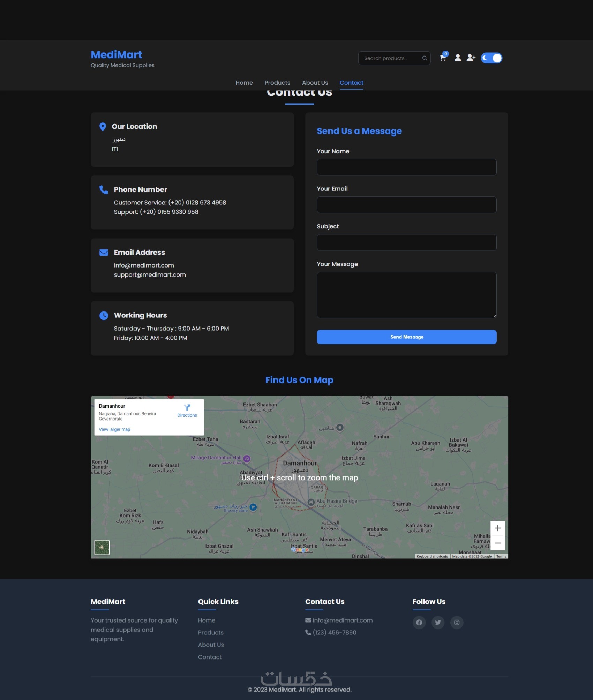Click the Send Message button
The image size is (593, 700).
(406, 337)
